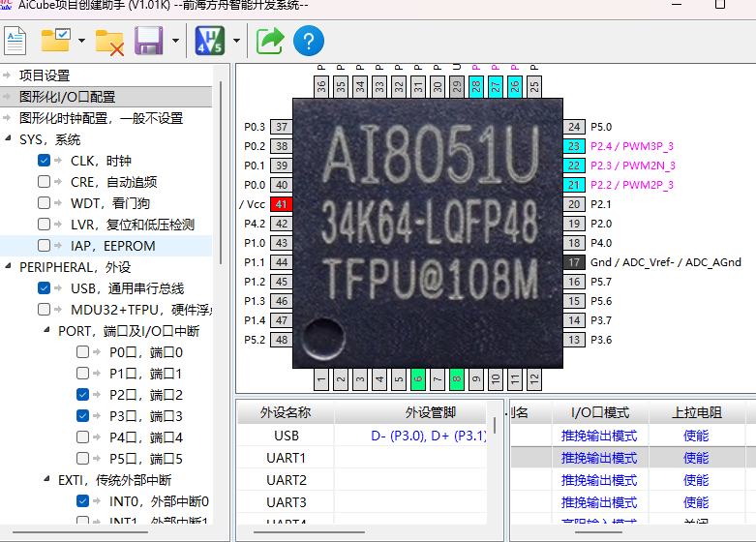The image size is (756, 542).
Task: Enable the LVR 复位和低压检测 checkbox
Action: (44, 225)
